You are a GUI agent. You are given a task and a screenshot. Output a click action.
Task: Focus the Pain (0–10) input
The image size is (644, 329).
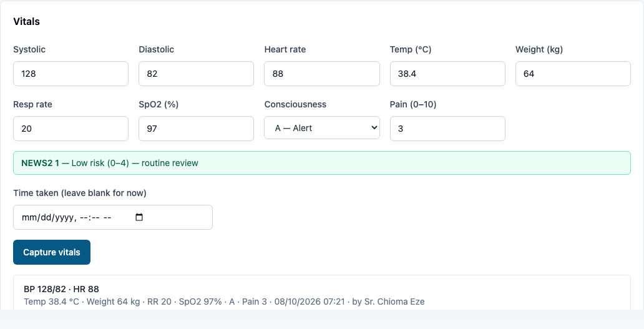pos(447,129)
